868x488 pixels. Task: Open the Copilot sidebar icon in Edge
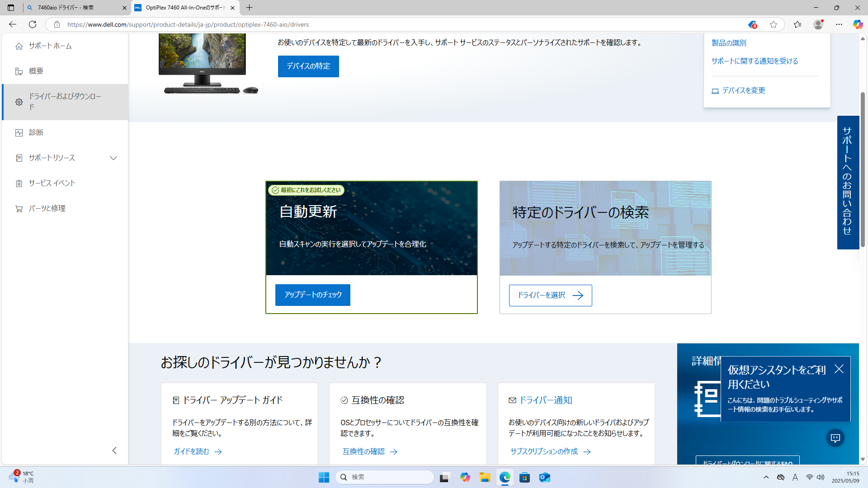click(x=858, y=24)
